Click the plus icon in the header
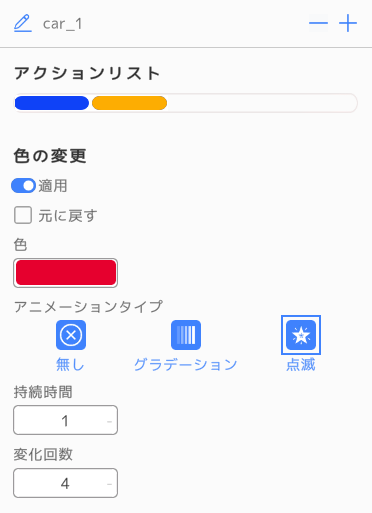The height and width of the screenshot is (513, 372). pos(348,23)
